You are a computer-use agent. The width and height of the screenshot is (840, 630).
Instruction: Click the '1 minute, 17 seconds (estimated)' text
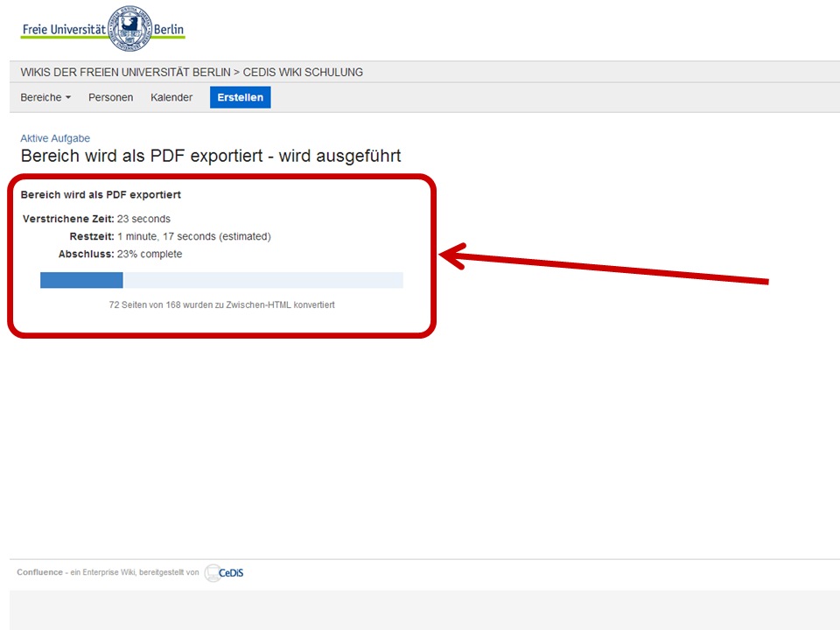tap(194, 237)
